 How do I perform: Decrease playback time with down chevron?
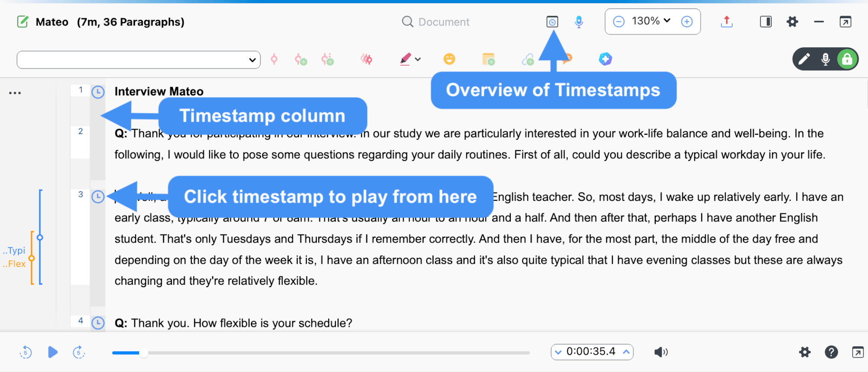pyautogui.click(x=559, y=352)
